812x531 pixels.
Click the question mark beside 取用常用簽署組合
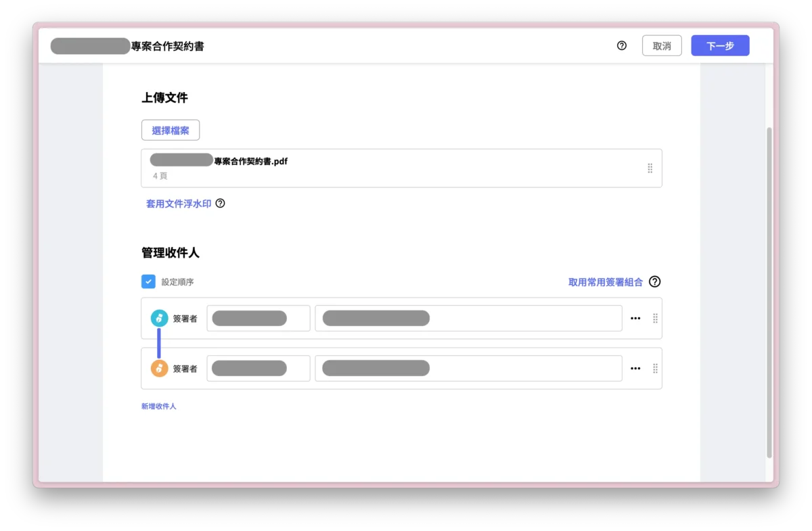pyautogui.click(x=654, y=282)
